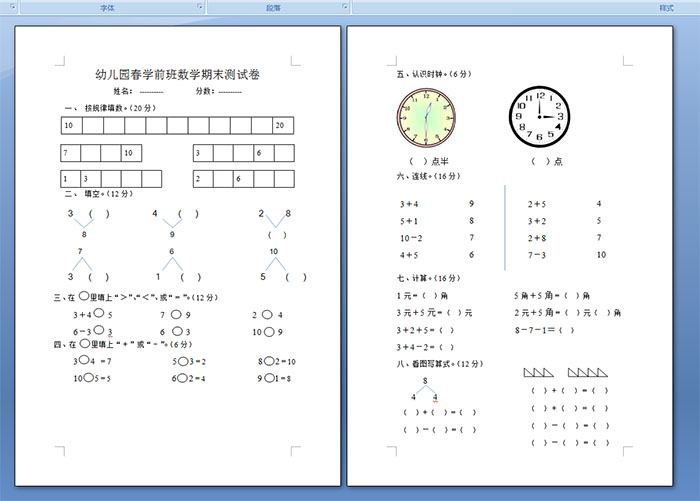Screen dimensions: 700x501
Task: Click the heading 七、计算 (16分)
Action: [429, 278]
